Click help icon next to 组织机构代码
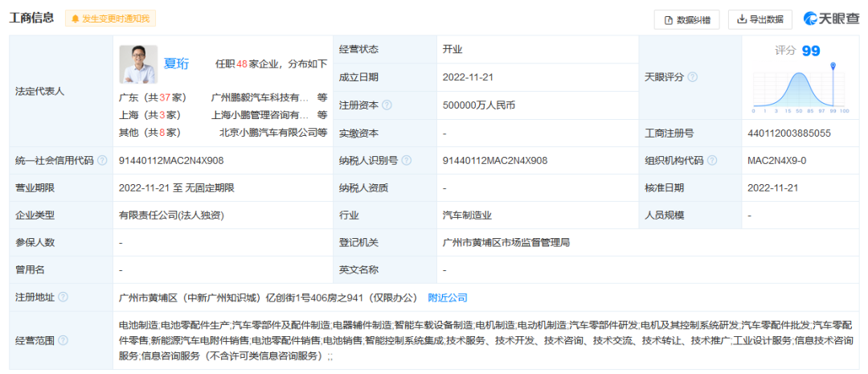868x374 pixels. click(712, 161)
